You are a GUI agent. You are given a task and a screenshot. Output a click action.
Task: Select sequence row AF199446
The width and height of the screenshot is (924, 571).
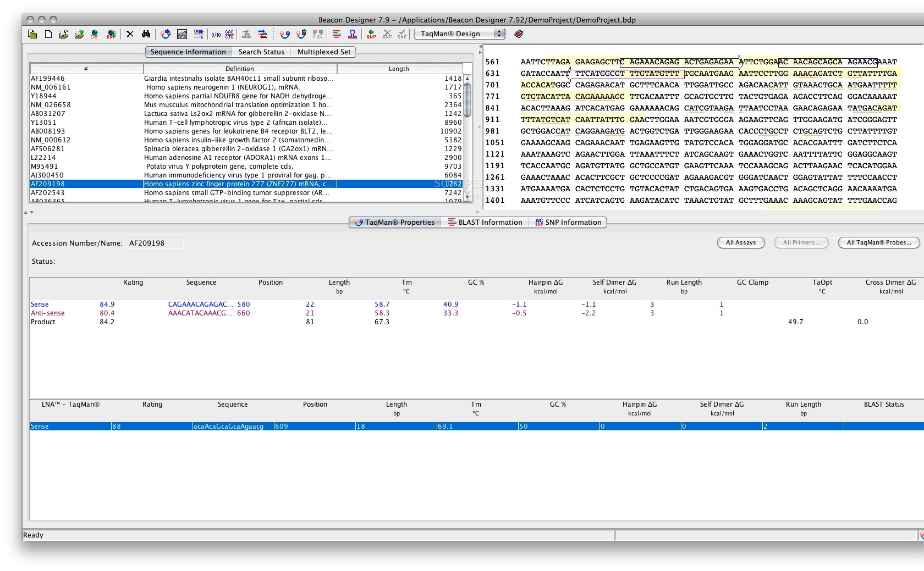tap(246, 79)
